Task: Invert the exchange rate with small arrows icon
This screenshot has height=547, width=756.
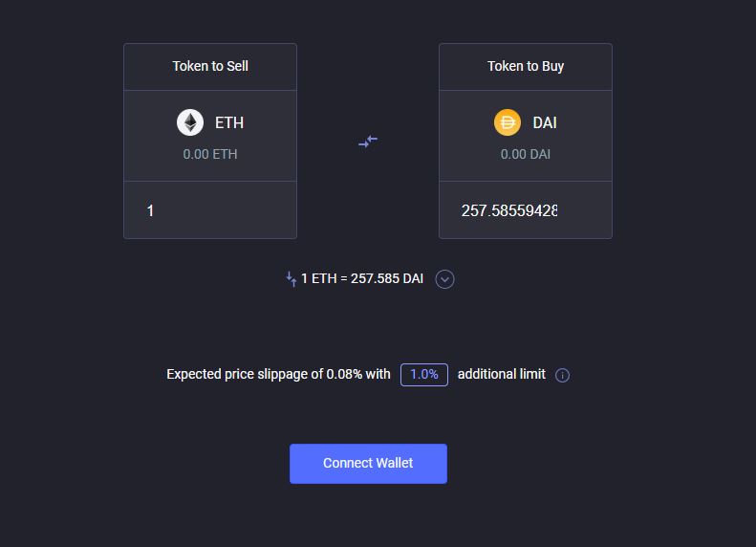Action: click(x=292, y=279)
